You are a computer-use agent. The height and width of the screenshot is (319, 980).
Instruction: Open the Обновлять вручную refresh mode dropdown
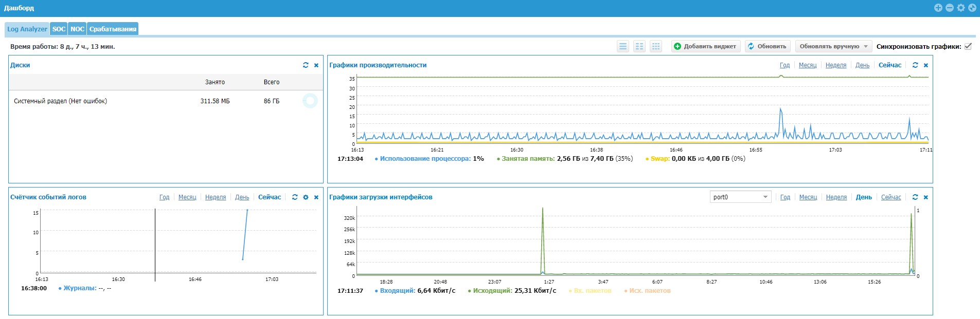pos(833,46)
